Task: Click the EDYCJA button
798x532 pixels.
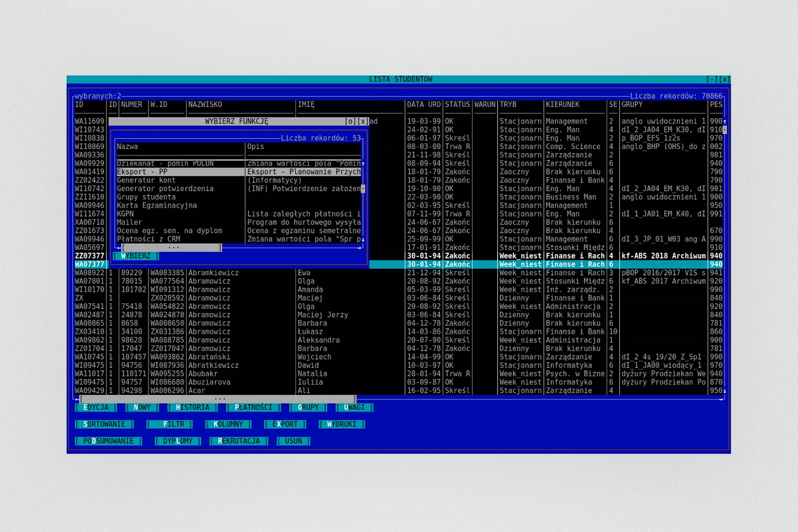Action: (x=96, y=407)
